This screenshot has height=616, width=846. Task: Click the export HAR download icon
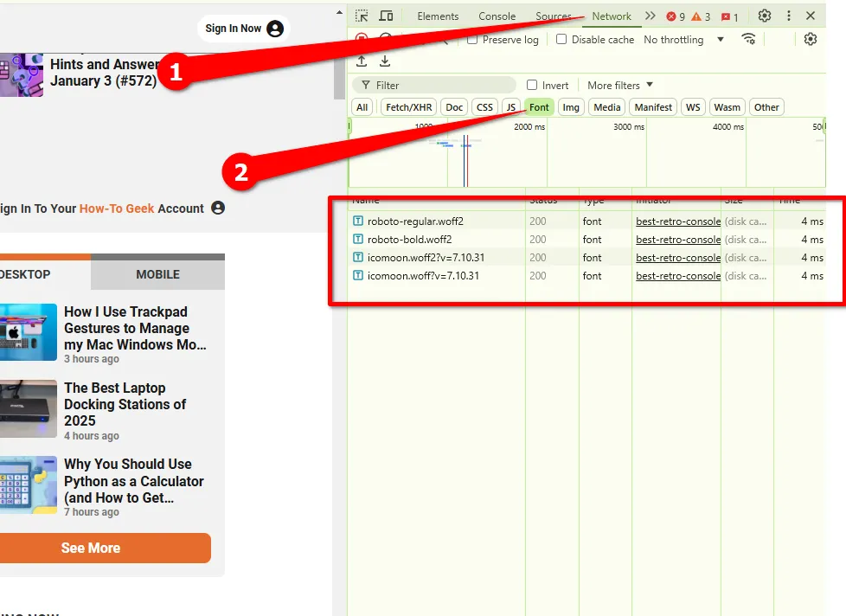point(385,61)
